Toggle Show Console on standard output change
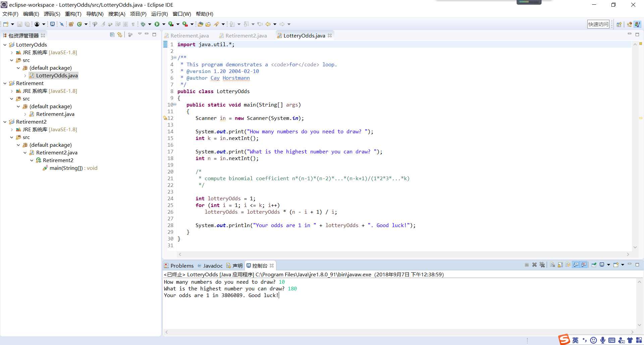Viewport: 644px width, 345px height. coord(576,265)
